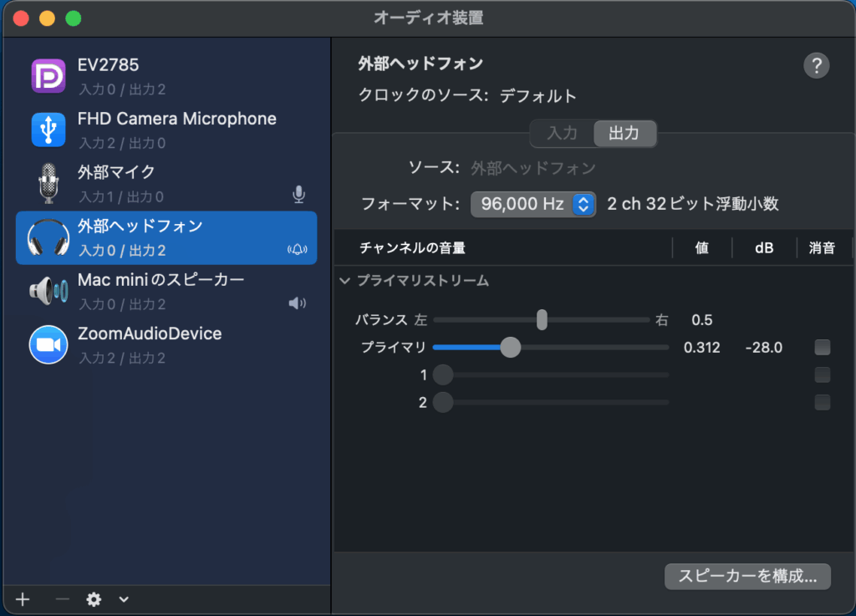Click the バランス slider handle
Screen dimensions: 856x616
tap(542, 320)
